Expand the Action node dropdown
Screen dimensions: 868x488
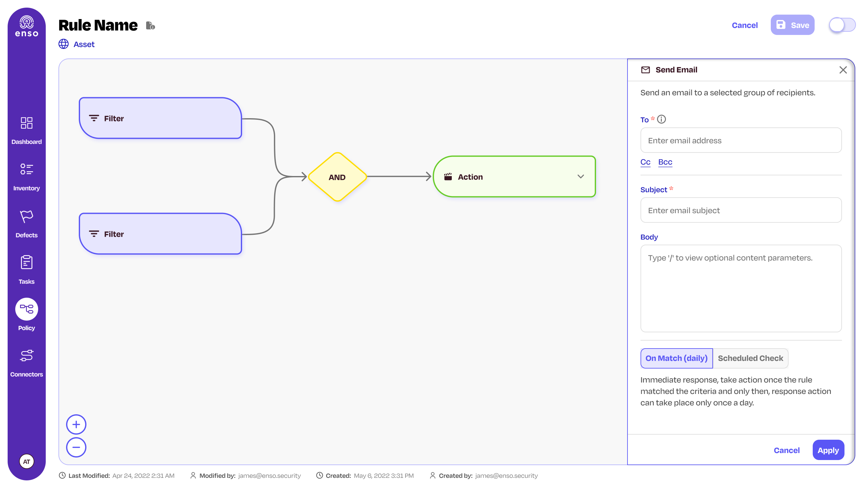click(580, 177)
